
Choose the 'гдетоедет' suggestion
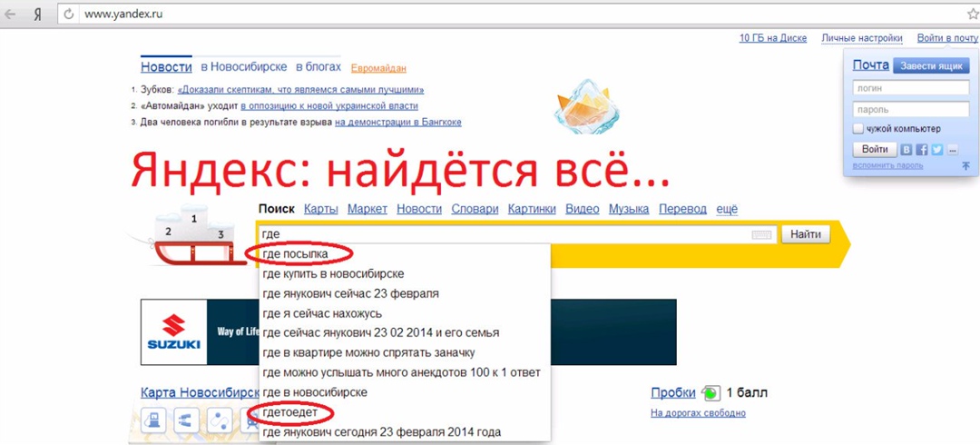[x=290, y=412]
